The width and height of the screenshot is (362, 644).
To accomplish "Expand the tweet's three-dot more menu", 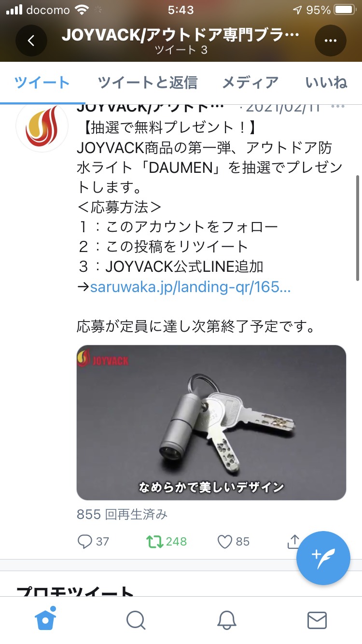I will coord(340,107).
